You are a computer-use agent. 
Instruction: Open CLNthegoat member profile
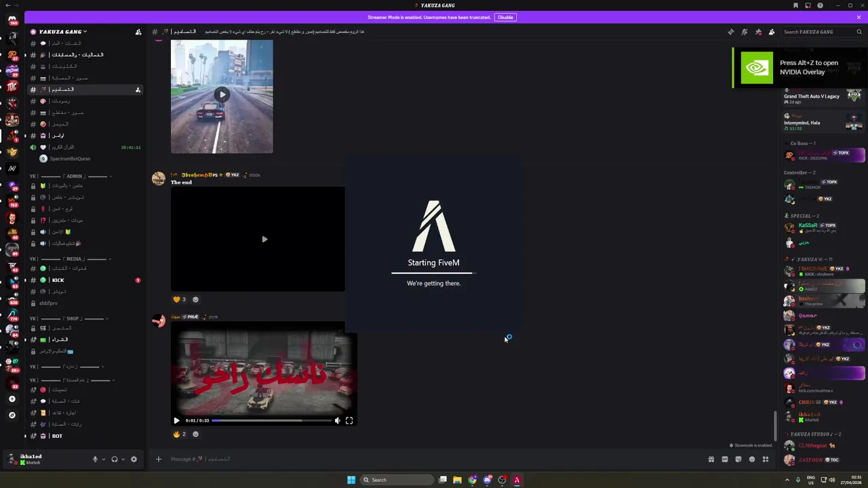(824, 445)
